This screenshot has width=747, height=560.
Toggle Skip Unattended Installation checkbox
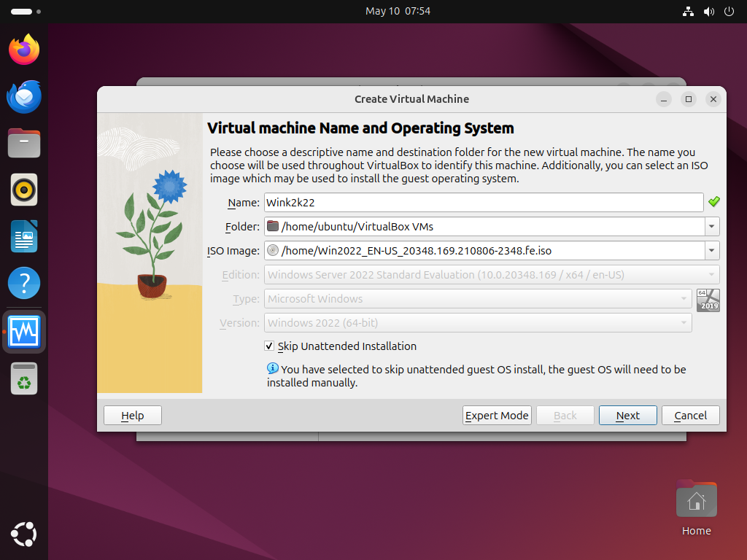pos(269,346)
